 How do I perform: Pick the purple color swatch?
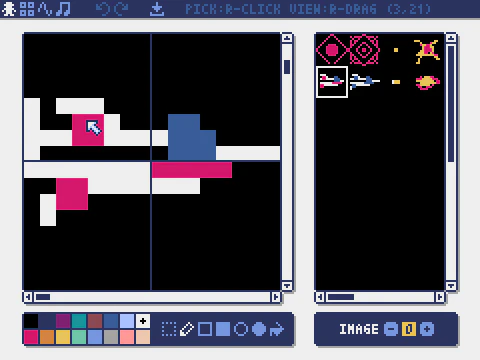pyautogui.click(x=63, y=321)
